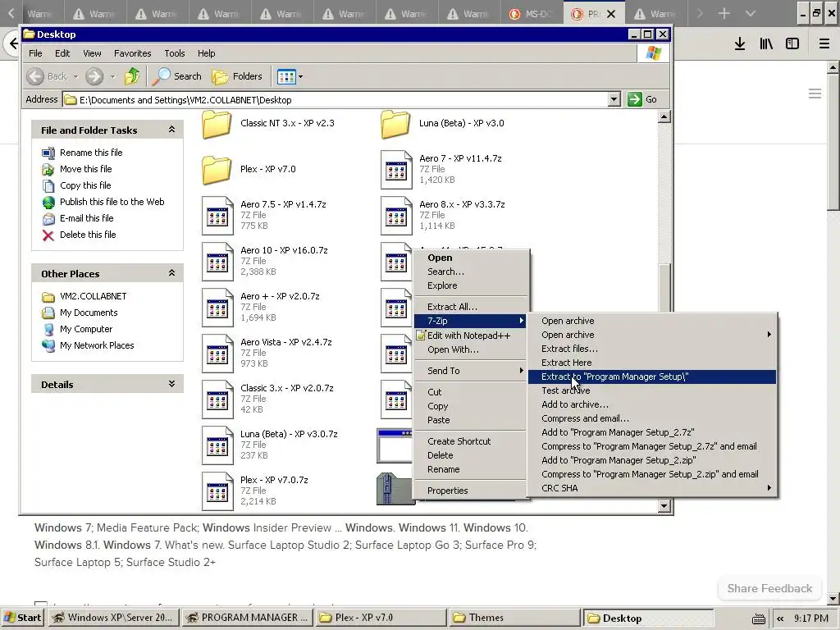Open My Computer in Other Places
This screenshot has height=630, width=840.
tap(86, 329)
